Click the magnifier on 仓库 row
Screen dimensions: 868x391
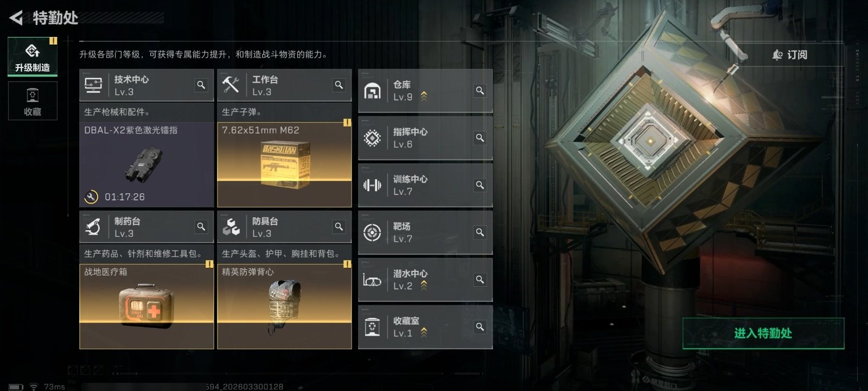pyautogui.click(x=480, y=91)
